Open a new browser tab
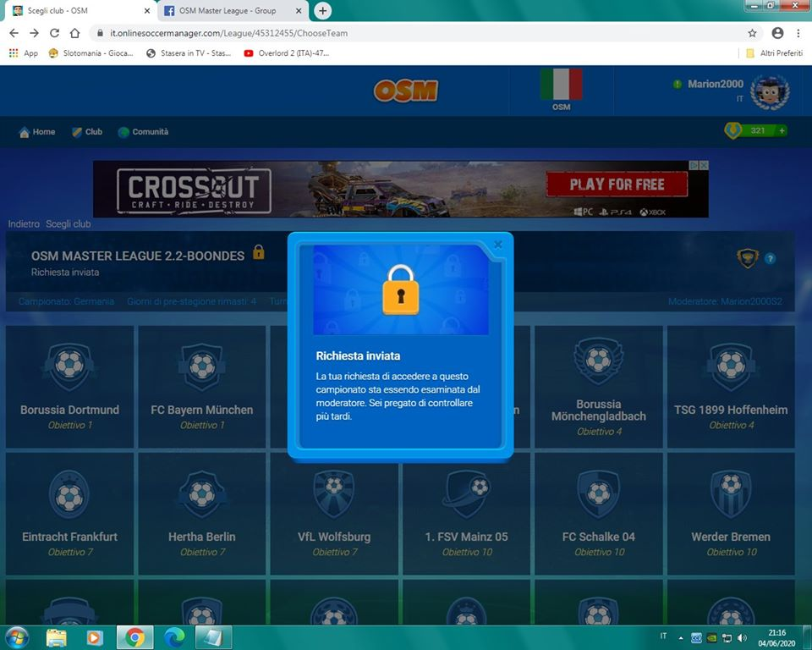The image size is (812, 650). point(322,10)
